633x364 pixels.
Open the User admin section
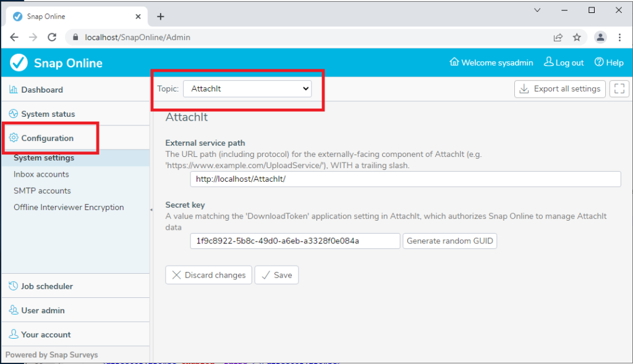[x=45, y=310]
